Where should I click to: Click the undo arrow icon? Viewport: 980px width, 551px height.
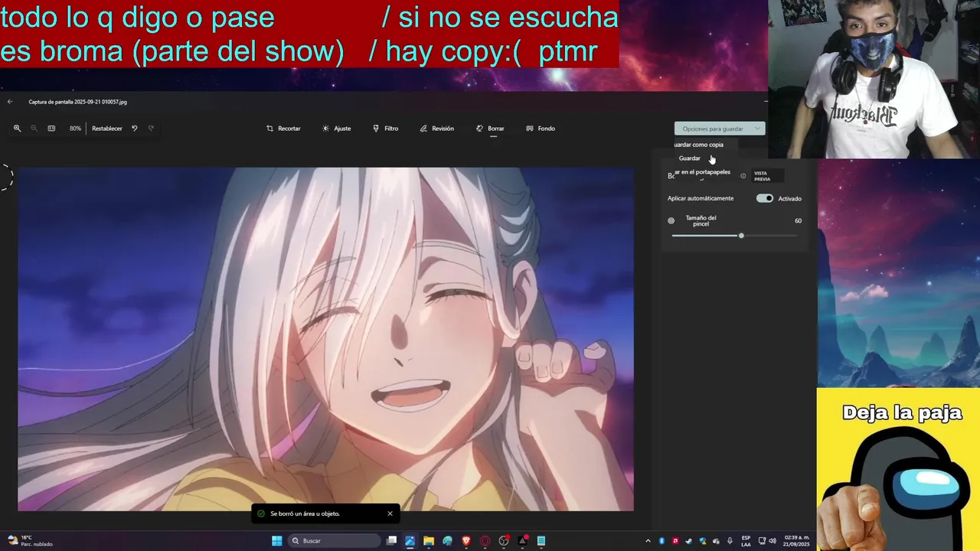[135, 129]
